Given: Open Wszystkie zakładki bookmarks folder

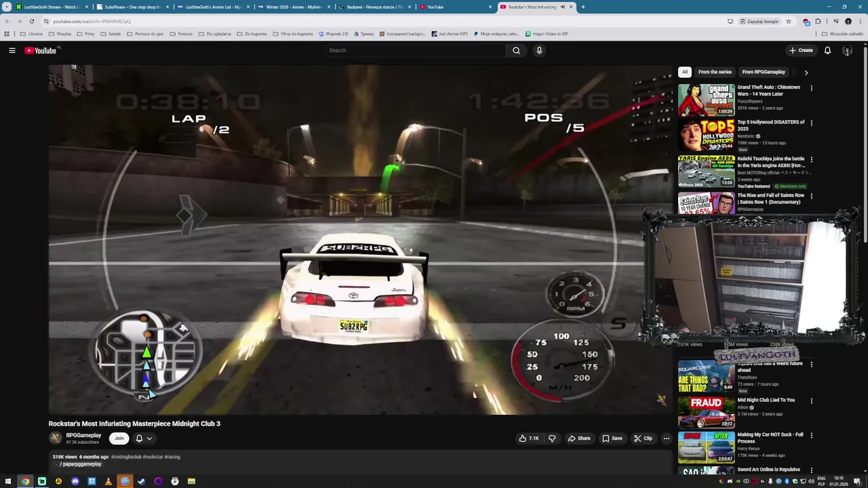Looking at the screenshot, I should pyautogui.click(x=842, y=33).
